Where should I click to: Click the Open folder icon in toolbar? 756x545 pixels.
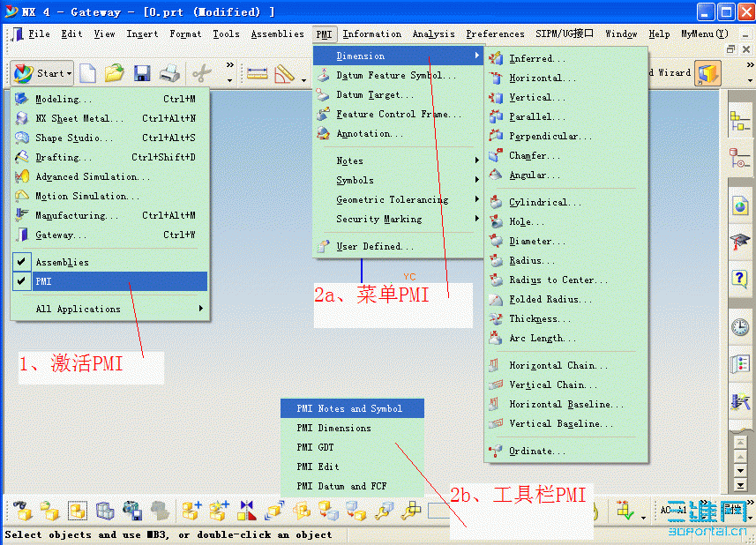pos(115,74)
